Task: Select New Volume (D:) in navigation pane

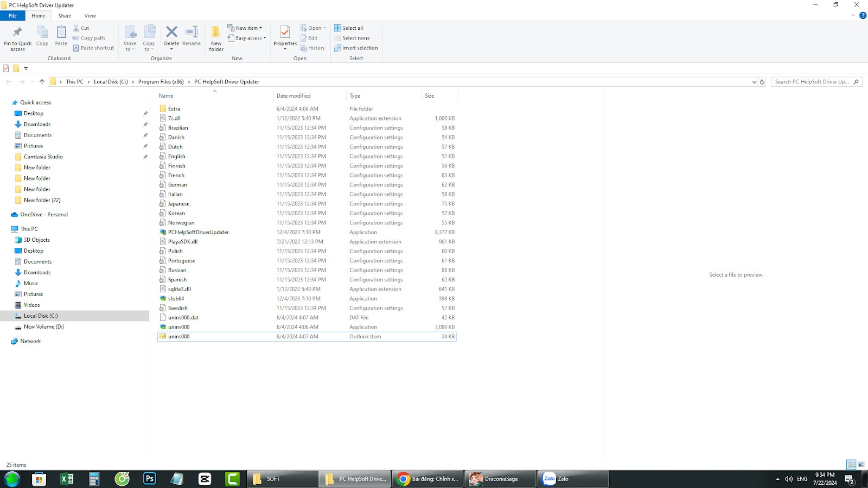Action: coord(44,327)
